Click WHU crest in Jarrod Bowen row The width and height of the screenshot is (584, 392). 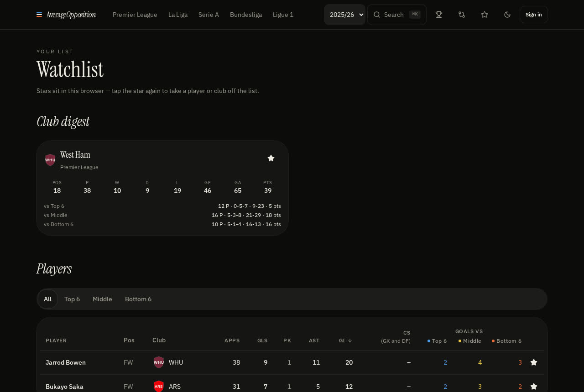[x=159, y=362]
